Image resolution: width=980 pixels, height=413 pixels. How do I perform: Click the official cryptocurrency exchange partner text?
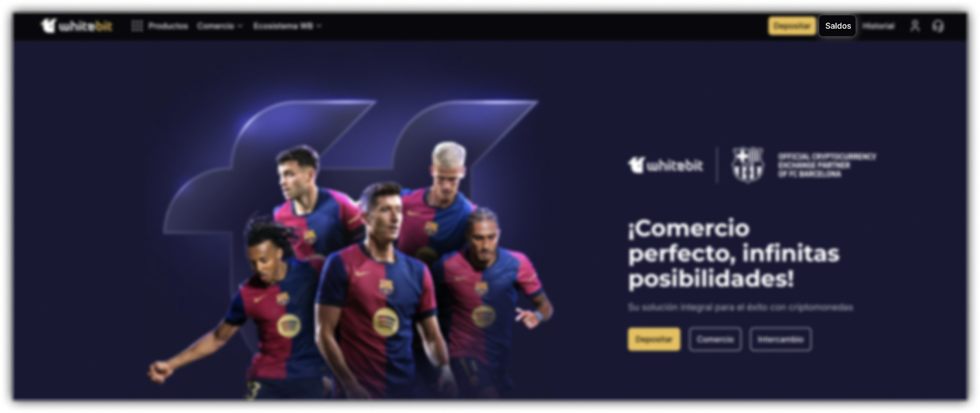click(827, 165)
